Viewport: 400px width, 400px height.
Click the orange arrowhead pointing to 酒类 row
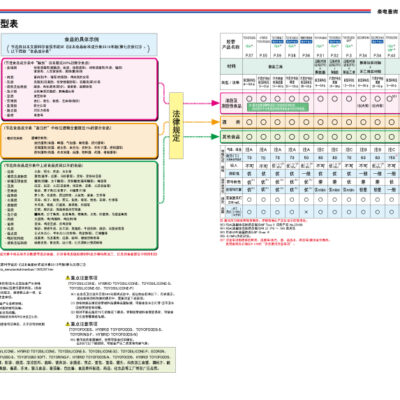[215, 122]
